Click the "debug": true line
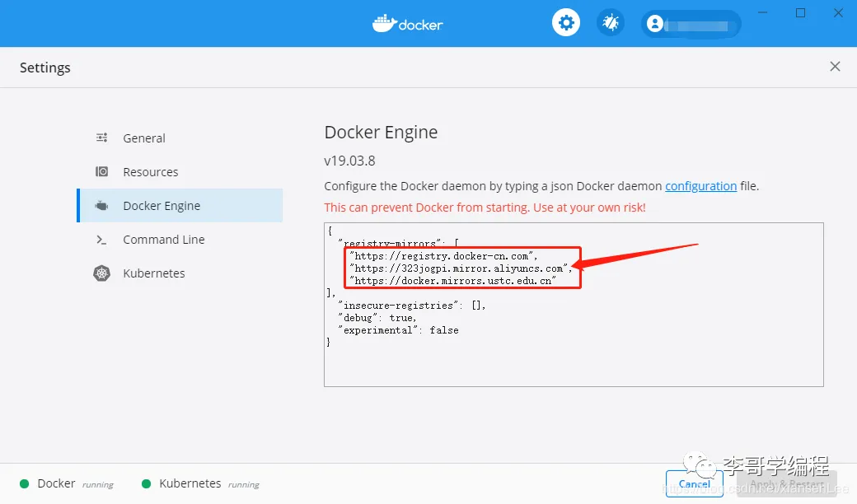Screen dimensions: 857x504 point(377,318)
